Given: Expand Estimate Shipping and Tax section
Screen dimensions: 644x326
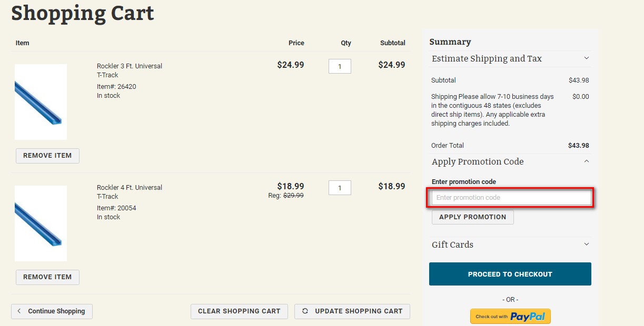Looking at the screenshot, I should (x=587, y=58).
